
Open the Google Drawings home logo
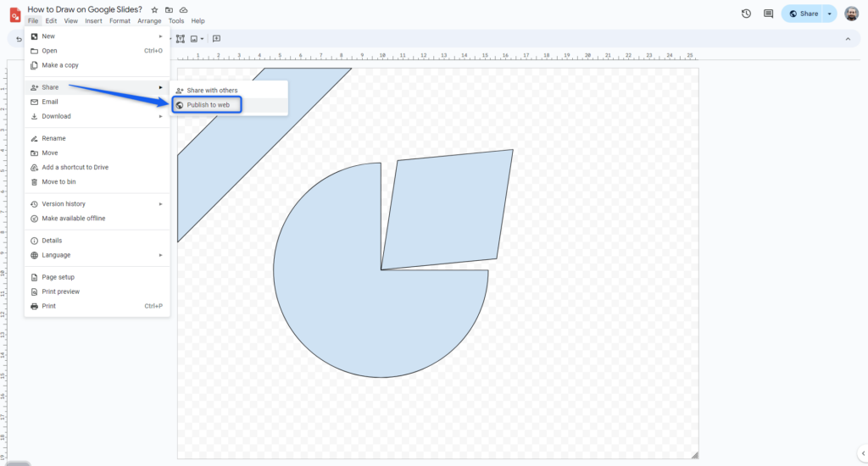[x=14, y=14]
